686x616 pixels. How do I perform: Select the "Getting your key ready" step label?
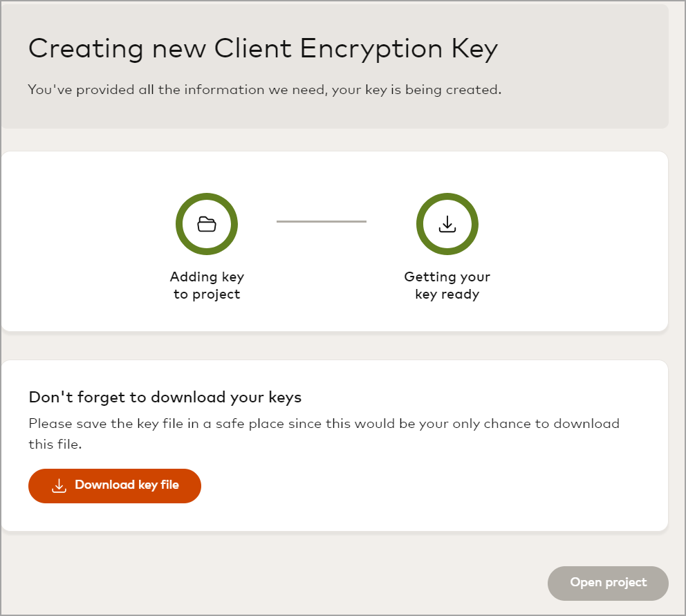coord(447,286)
